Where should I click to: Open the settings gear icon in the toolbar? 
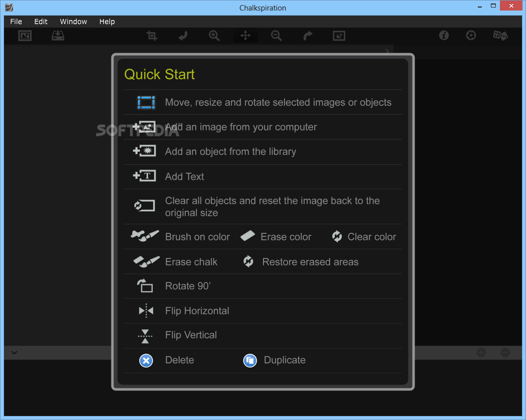pyautogui.click(x=471, y=35)
